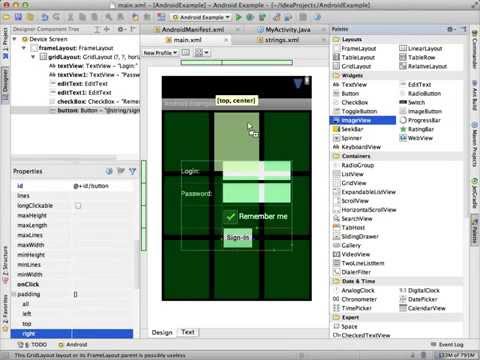
Task: Click the Open folder icon in main toolbar
Action: (7, 17)
